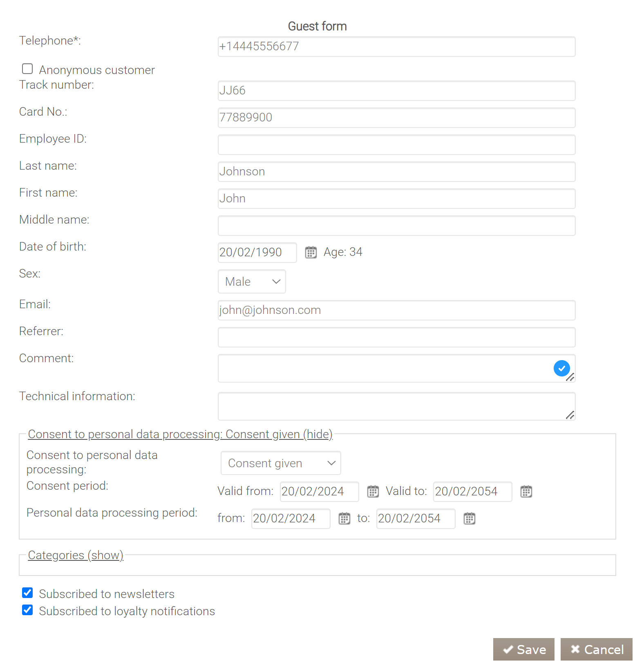
Task: Open calendar for consent Valid to date
Action: (x=526, y=491)
